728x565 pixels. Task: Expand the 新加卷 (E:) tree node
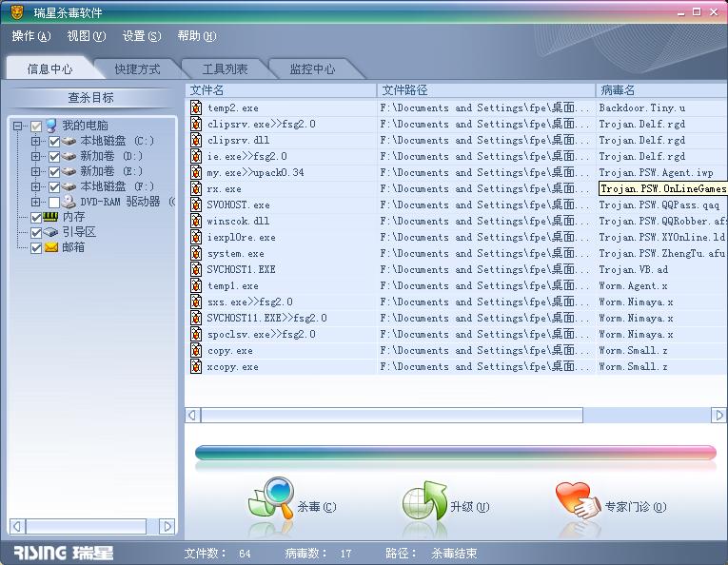coord(36,171)
